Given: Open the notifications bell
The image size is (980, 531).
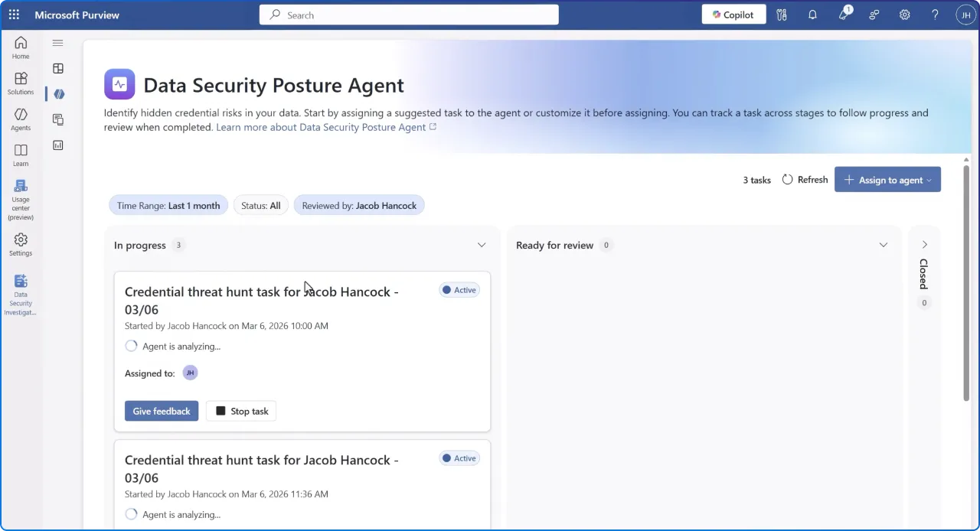Looking at the screenshot, I should click(x=812, y=15).
